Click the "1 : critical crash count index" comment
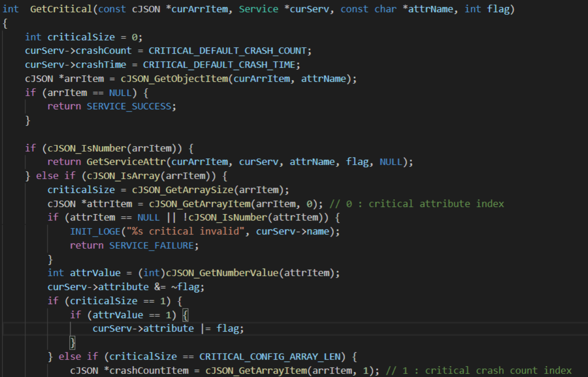The width and height of the screenshot is (588, 377). (479, 371)
